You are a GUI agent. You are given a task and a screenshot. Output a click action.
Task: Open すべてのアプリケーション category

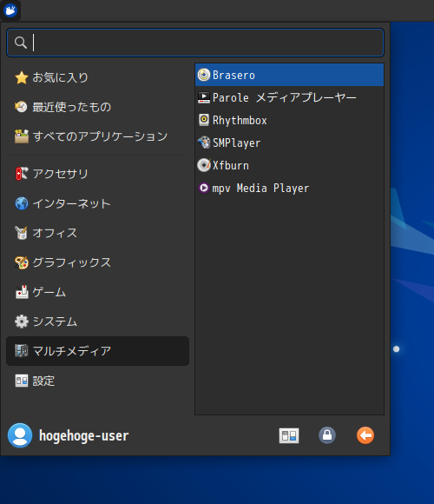(x=97, y=136)
